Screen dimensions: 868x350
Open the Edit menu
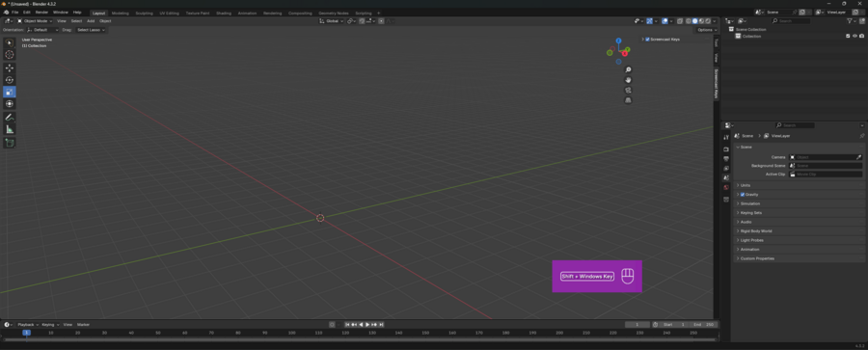pyautogui.click(x=27, y=13)
